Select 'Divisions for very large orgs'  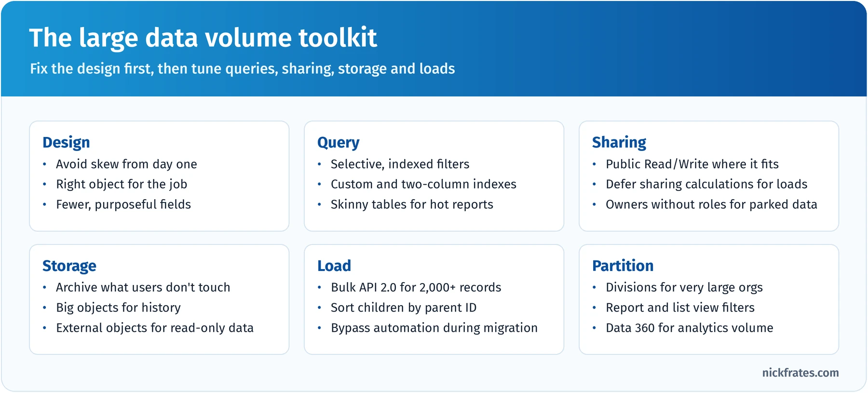[x=684, y=288]
